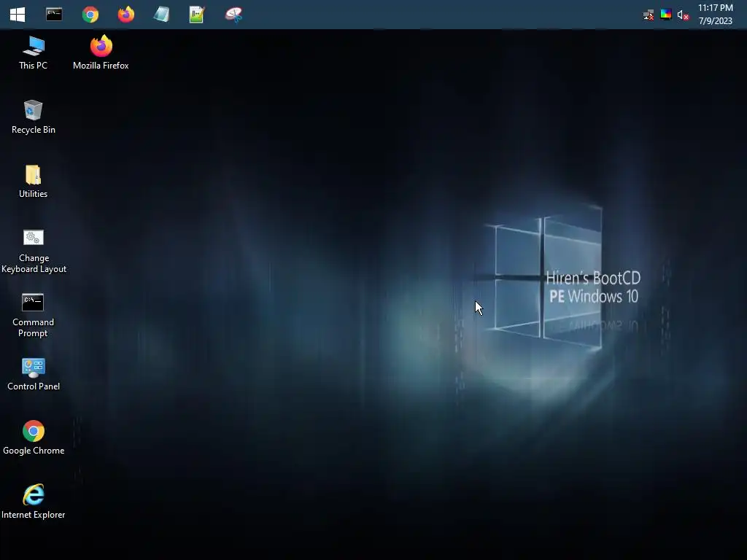This screenshot has width=747, height=560.
Task: Select the Internet Explorer desktop shortcut
Action: click(x=34, y=502)
